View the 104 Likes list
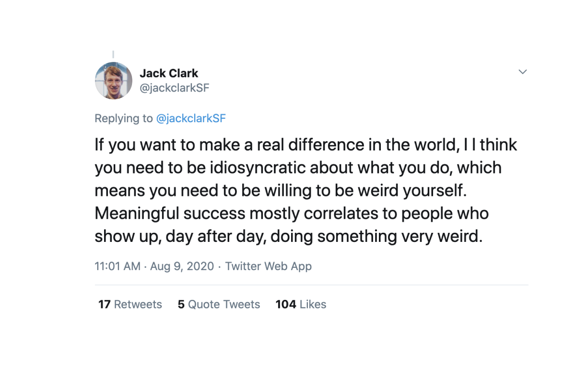The height and width of the screenshot is (365, 588). [301, 304]
